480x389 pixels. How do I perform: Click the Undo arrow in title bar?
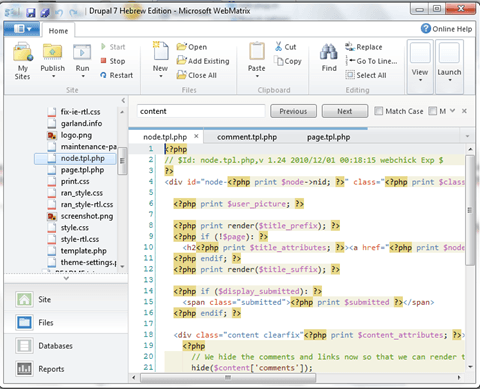59,13
